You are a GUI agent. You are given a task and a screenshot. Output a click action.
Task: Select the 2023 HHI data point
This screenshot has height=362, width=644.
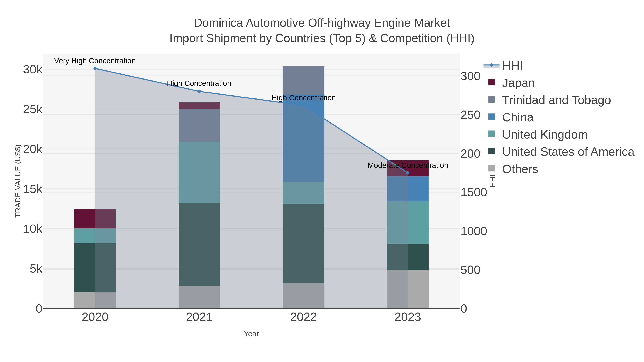tap(408, 173)
